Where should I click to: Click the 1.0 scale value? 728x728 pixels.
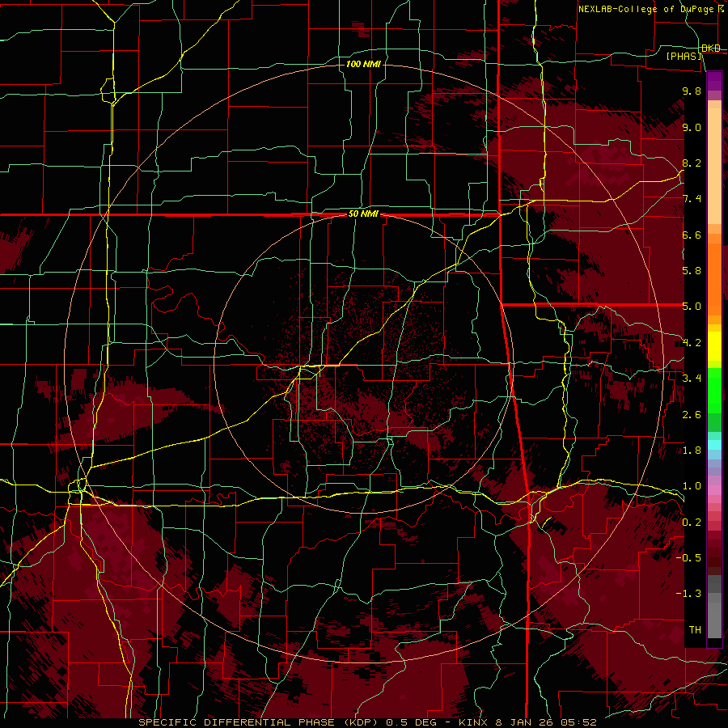[x=692, y=486]
